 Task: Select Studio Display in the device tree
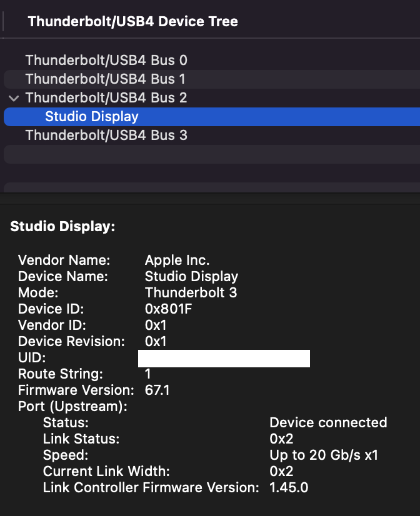click(x=92, y=117)
